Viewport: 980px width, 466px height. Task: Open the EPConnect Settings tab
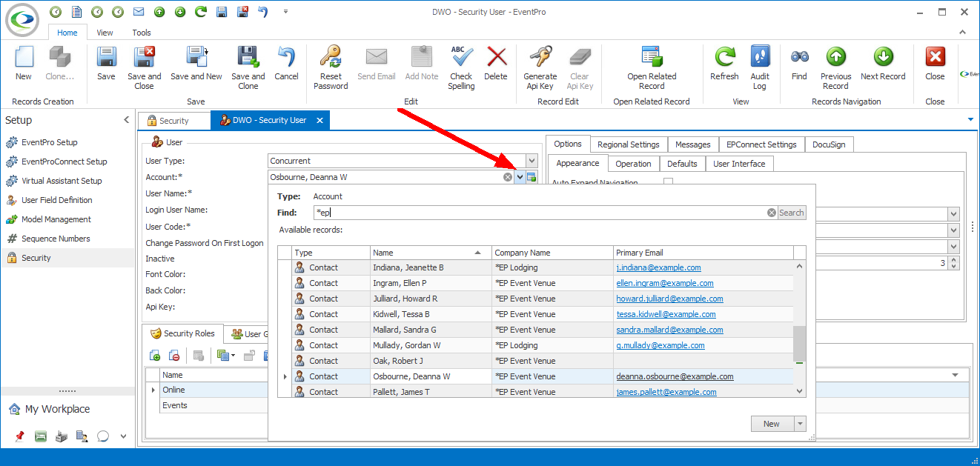[x=761, y=144]
